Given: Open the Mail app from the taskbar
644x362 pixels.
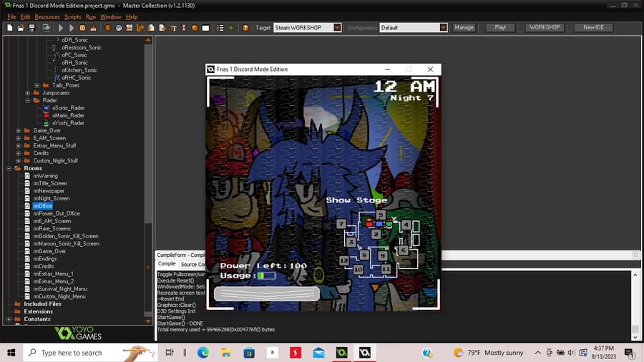Looking at the screenshot, I should point(318,353).
